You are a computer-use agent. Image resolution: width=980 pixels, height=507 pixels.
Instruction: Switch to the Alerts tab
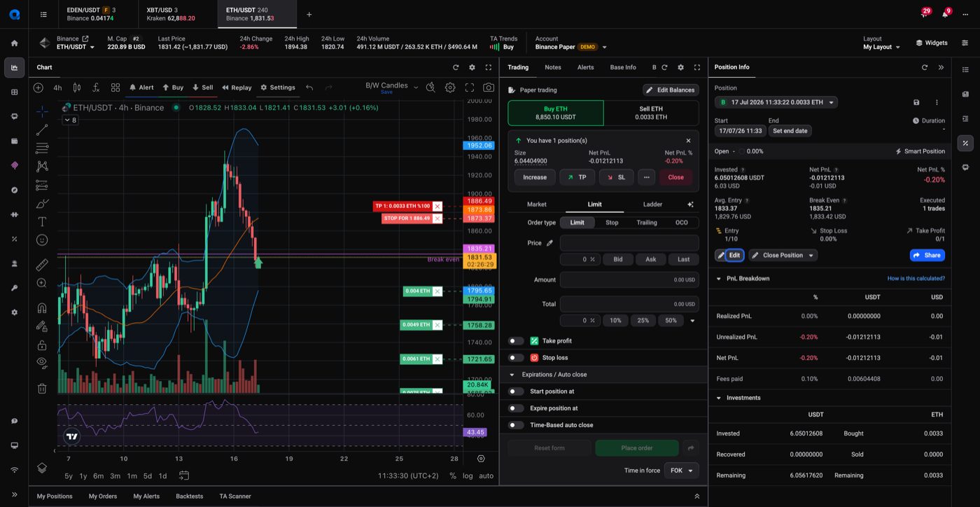click(585, 67)
